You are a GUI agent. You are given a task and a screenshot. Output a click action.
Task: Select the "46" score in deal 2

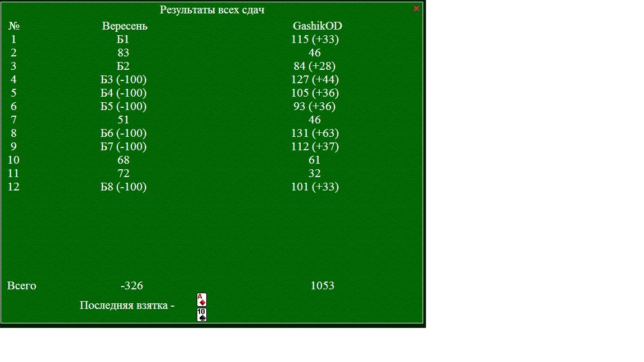point(315,53)
